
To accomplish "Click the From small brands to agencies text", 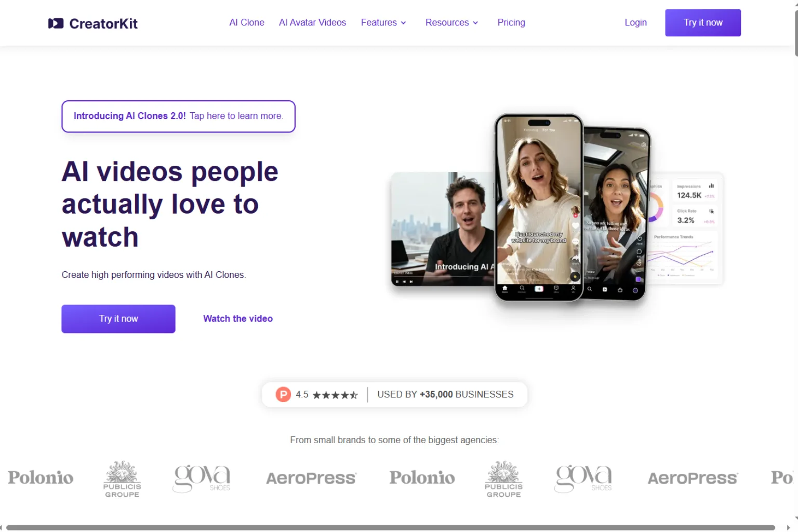I will click(x=394, y=440).
